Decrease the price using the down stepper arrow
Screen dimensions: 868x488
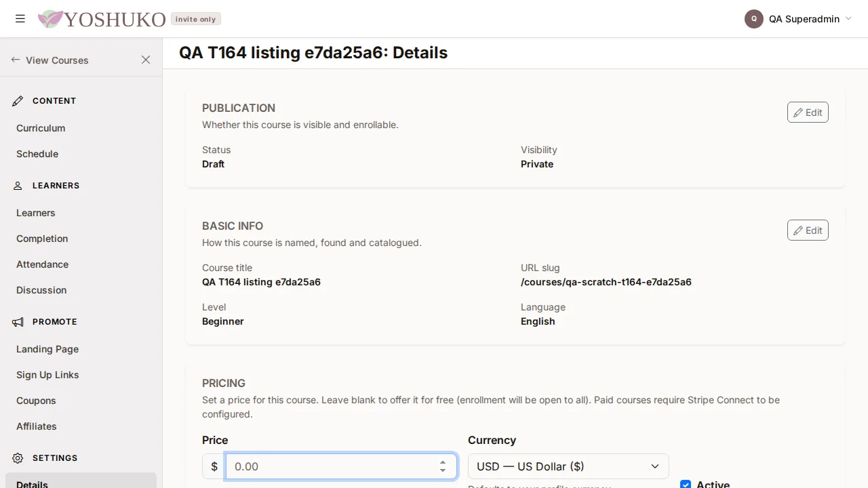[443, 470]
